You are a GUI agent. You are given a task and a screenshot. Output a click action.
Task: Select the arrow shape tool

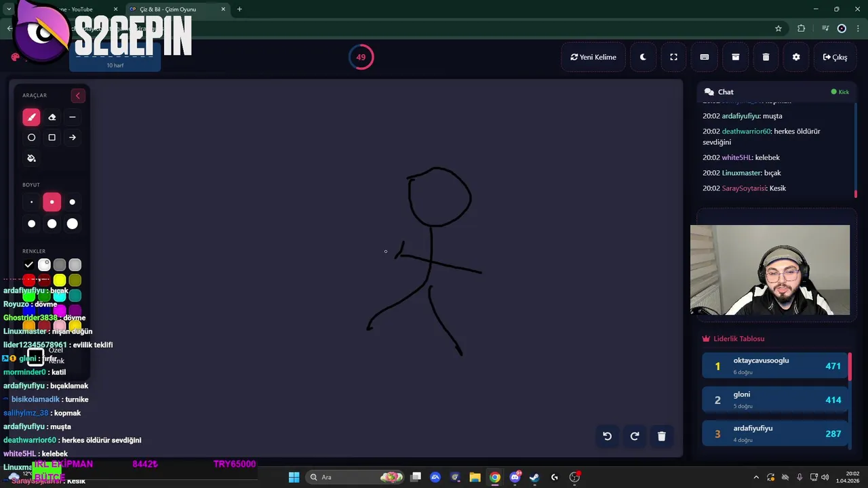pos(72,138)
